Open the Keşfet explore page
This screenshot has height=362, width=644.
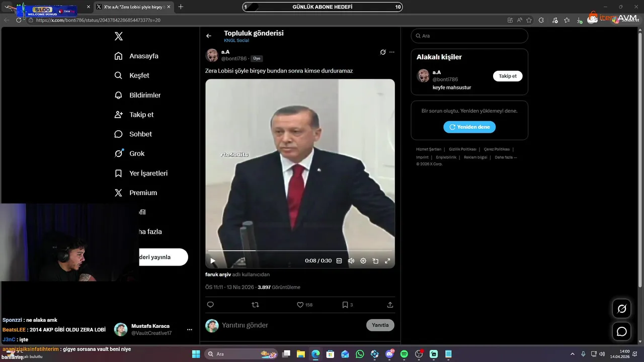click(132, 75)
